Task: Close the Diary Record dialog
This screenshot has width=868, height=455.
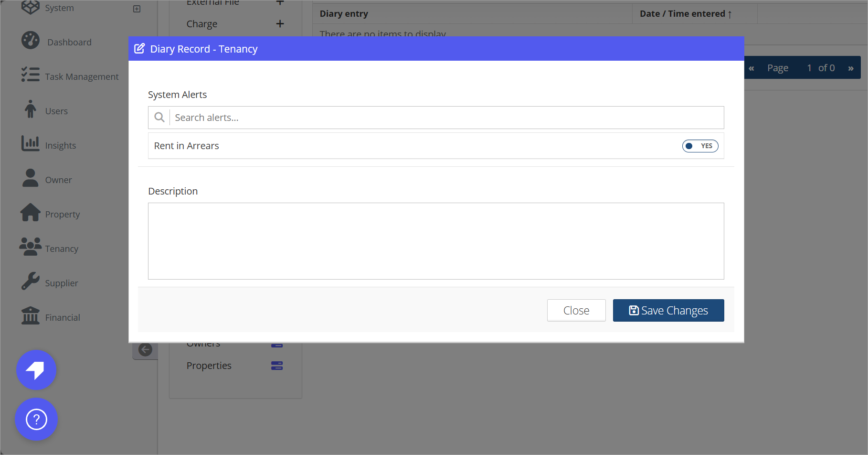Action: click(x=576, y=310)
